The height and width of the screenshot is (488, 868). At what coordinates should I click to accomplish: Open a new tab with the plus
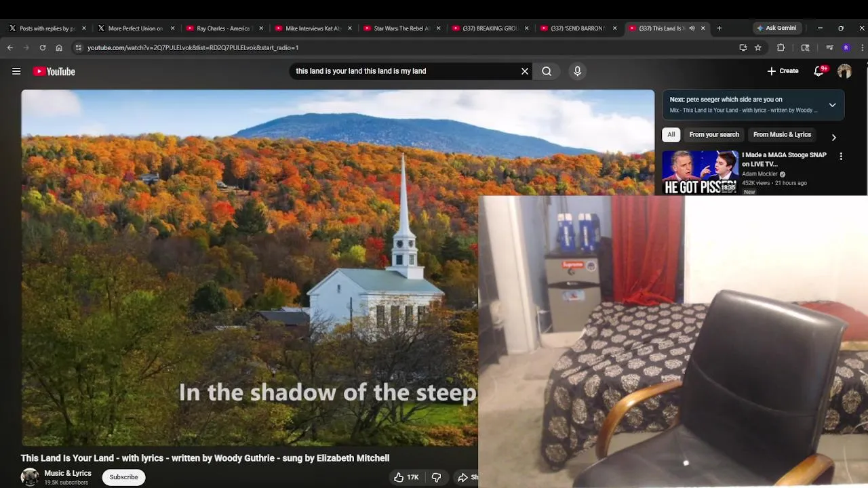(719, 28)
